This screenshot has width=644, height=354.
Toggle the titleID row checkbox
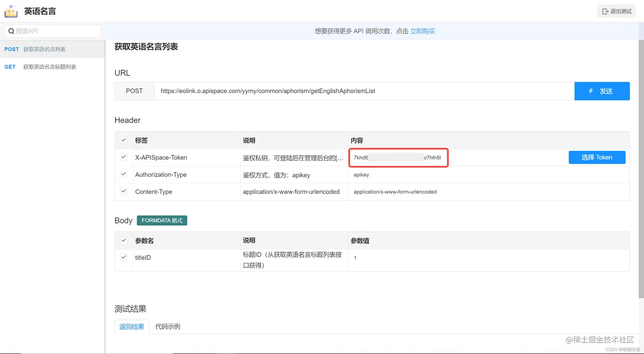(124, 257)
